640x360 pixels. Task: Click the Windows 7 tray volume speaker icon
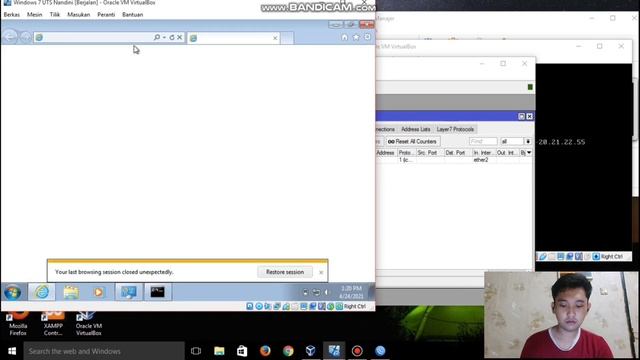click(x=326, y=292)
